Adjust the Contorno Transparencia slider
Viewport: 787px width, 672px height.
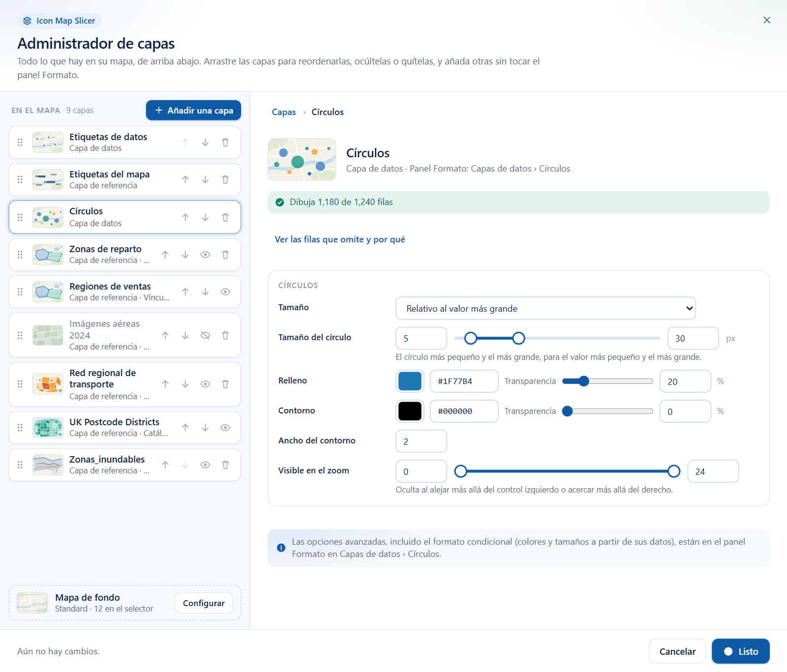tap(607, 411)
